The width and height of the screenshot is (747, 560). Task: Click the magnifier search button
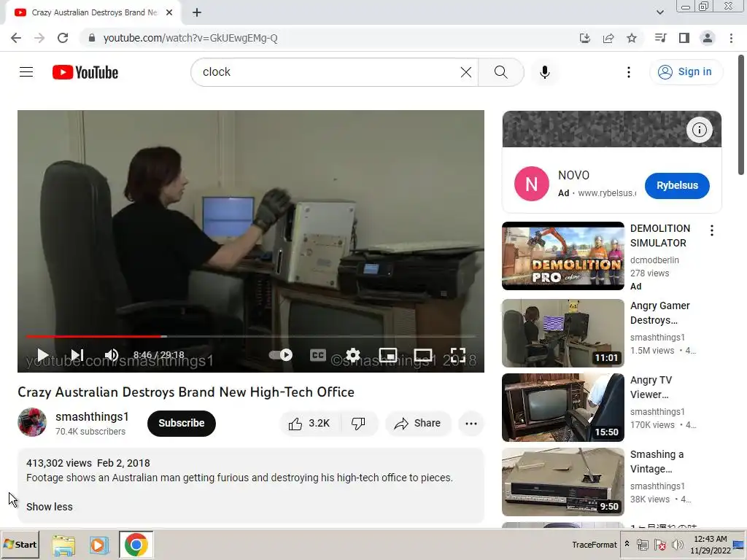500,72
